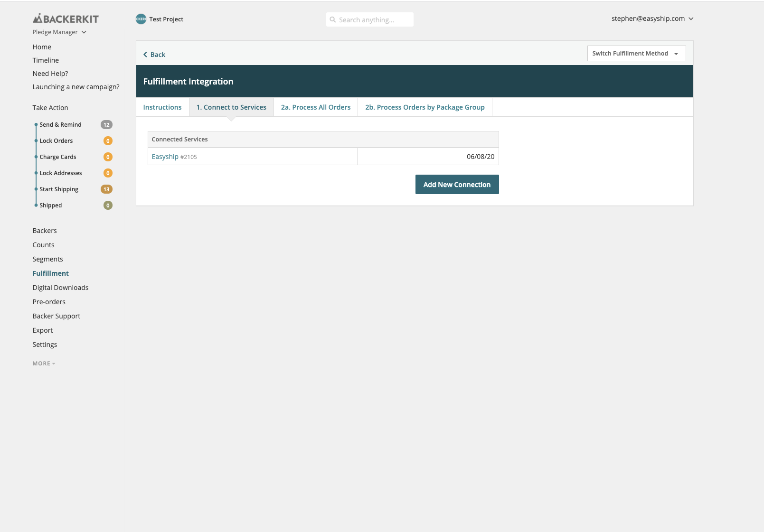
Task: Open the 2a. Process All Orders tab
Action: point(316,107)
